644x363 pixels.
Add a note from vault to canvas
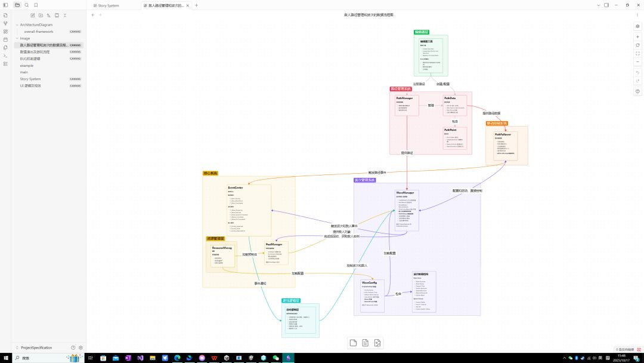point(365,343)
